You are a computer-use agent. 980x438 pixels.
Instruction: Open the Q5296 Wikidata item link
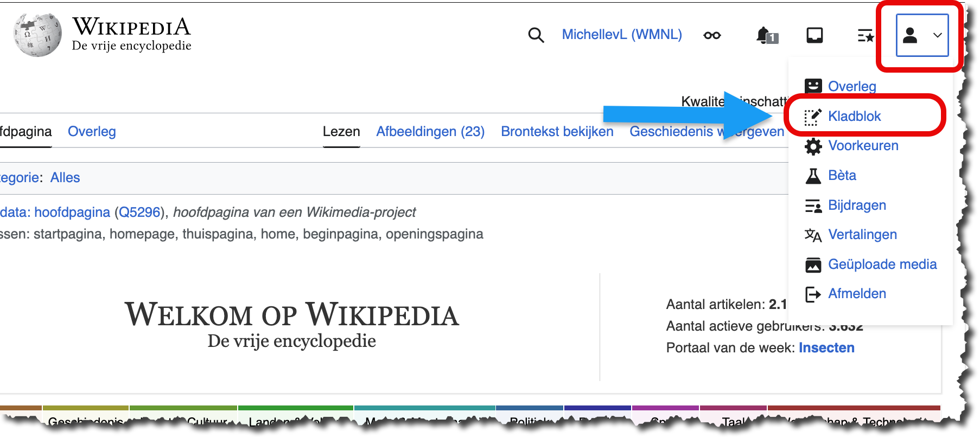[x=139, y=212]
